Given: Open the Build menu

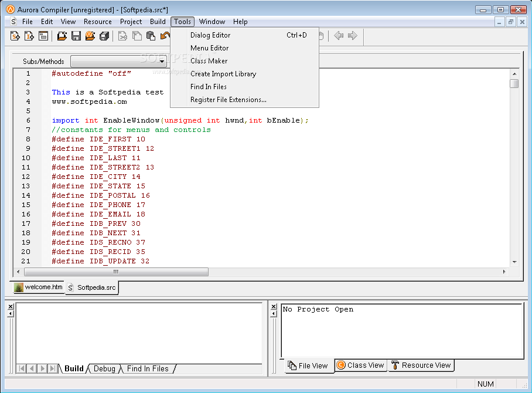Looking at the screenshot, I should [x=158, y=22].
